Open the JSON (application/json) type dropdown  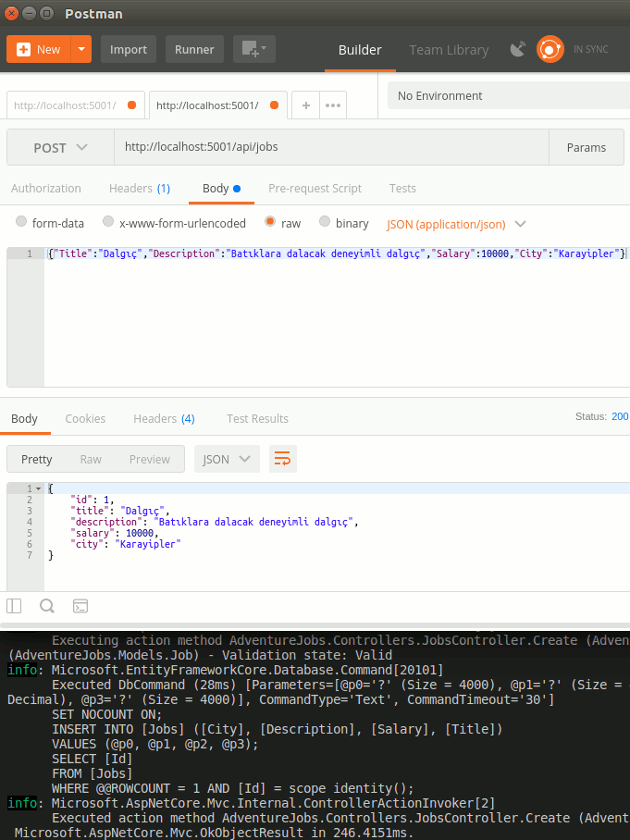coord(456,224)
